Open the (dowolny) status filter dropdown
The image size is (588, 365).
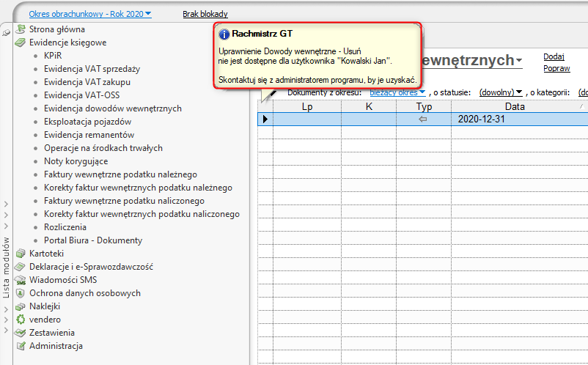coord(501,92)
